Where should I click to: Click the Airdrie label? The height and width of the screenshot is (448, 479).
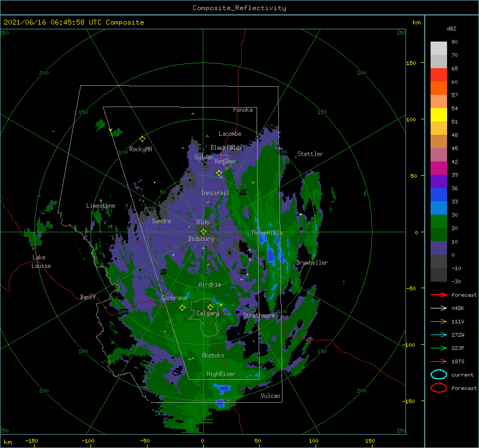pyautogui.click(x=210, y=284)
